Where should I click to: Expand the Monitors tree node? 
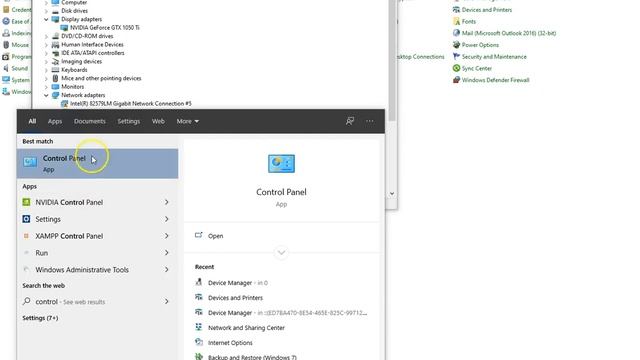(46, 87)
